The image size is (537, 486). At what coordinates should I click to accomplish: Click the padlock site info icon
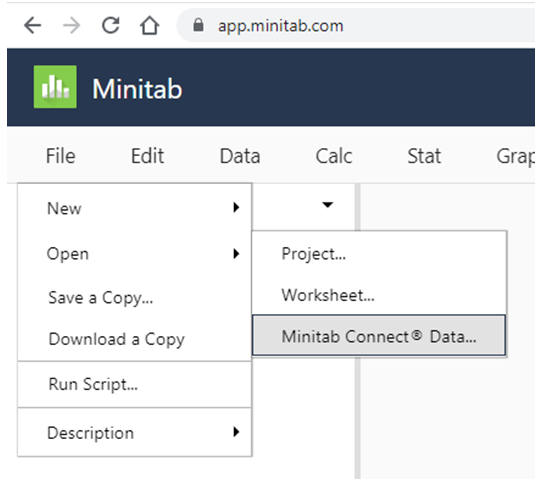click(x=198, y=25)
